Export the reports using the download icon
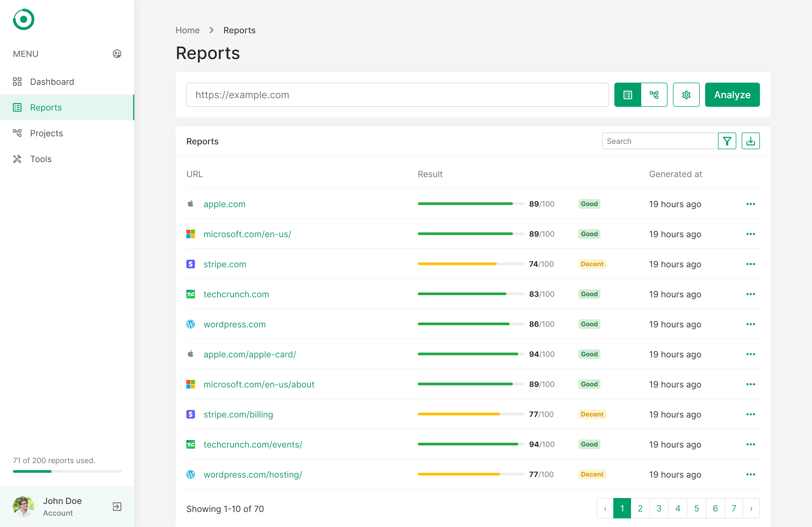 pos(751,141)
